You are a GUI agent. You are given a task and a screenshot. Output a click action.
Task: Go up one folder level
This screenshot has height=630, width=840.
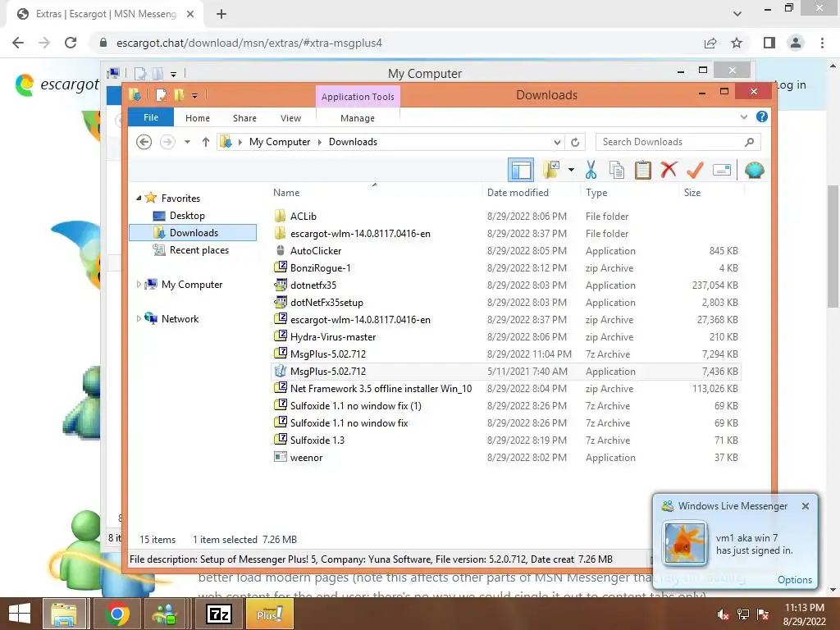coord(205,142)
